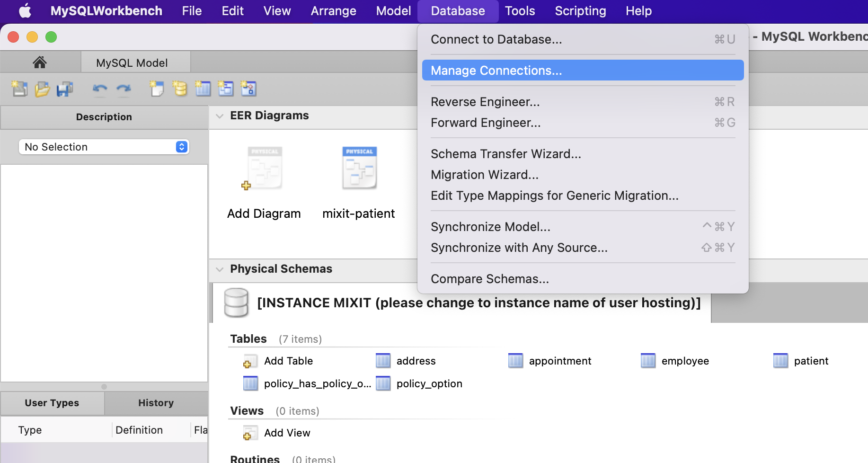Choose Compare Schemas... menu item

tap(583, 279)
